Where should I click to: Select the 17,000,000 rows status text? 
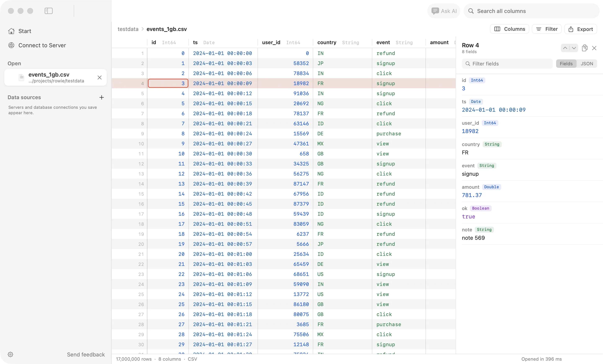(x=134, y=359)
